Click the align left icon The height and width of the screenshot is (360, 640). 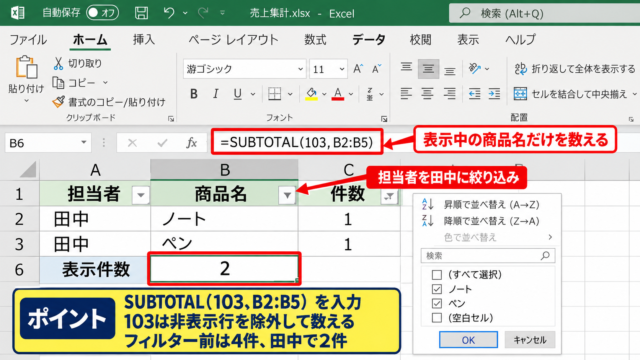coord(406,94)
